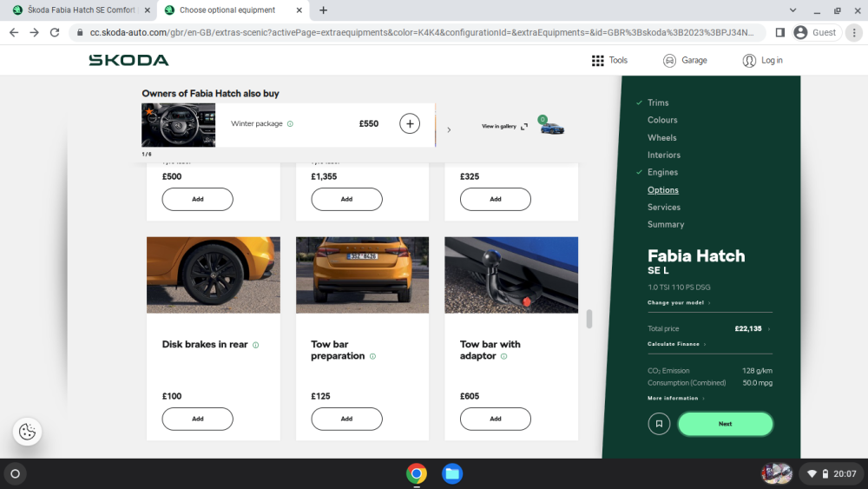Go to Options step
Image resolution: width=868 pixels, height=489 pixels.
662,190
